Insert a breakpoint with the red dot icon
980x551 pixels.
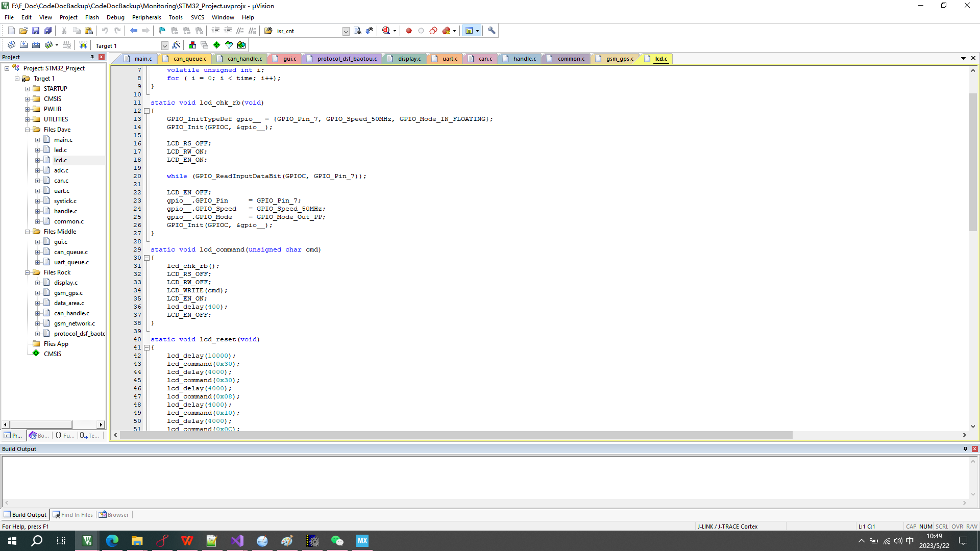point(409,31)
